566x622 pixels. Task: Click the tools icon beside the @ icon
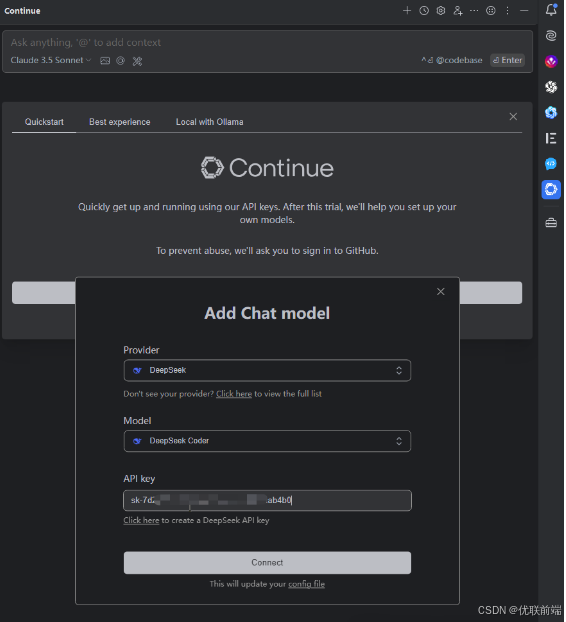coord(137,61)
